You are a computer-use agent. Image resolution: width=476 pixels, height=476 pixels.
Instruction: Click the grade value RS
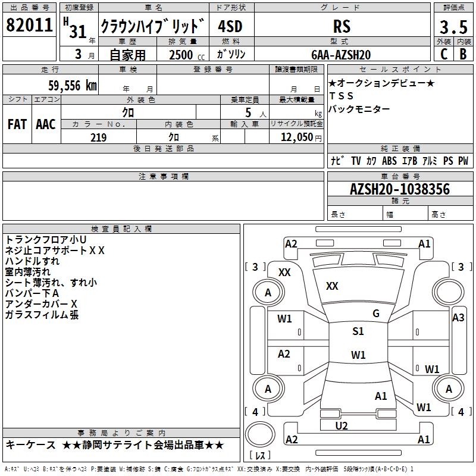coord(342,26)
